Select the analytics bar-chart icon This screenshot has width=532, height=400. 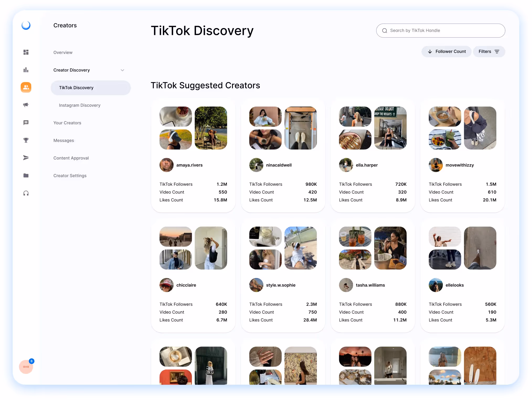(26, 70)
